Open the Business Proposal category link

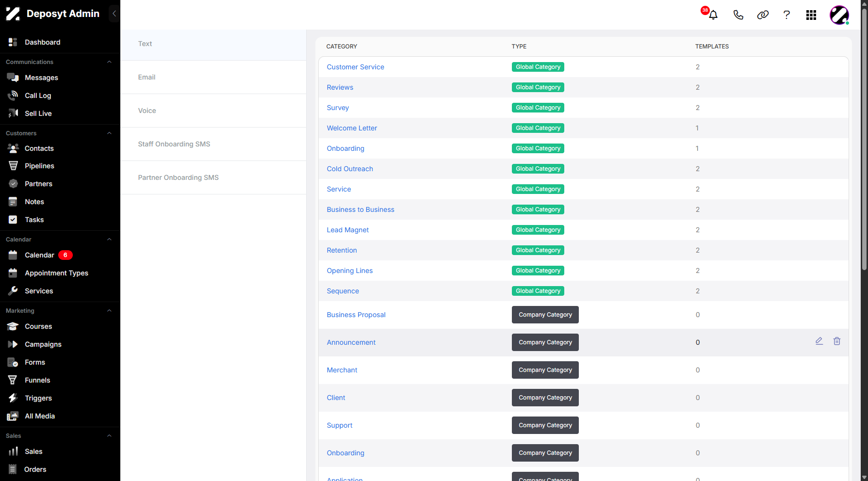(x=356, y=315)
